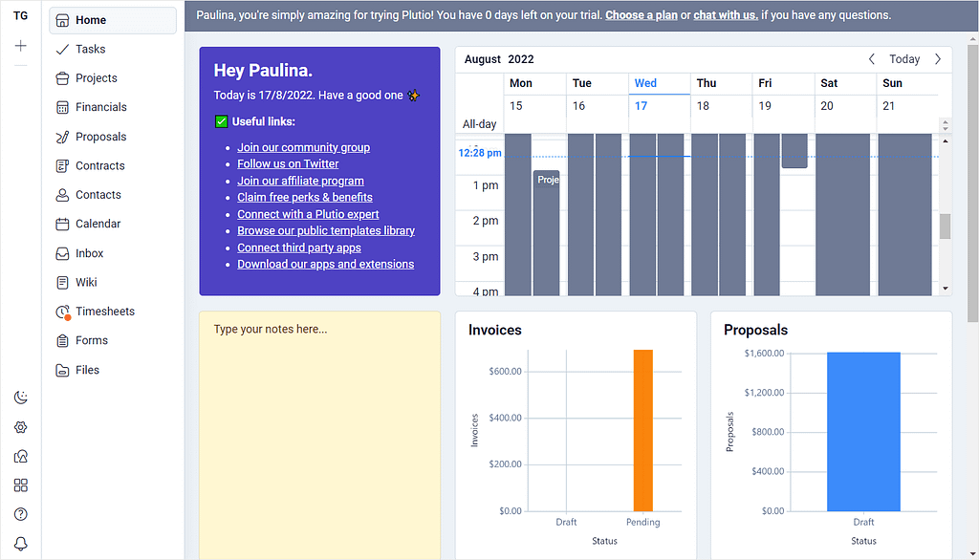Click the Contracts document icon
This screenshot has width=979, height=560.
[x=62, y=166]
